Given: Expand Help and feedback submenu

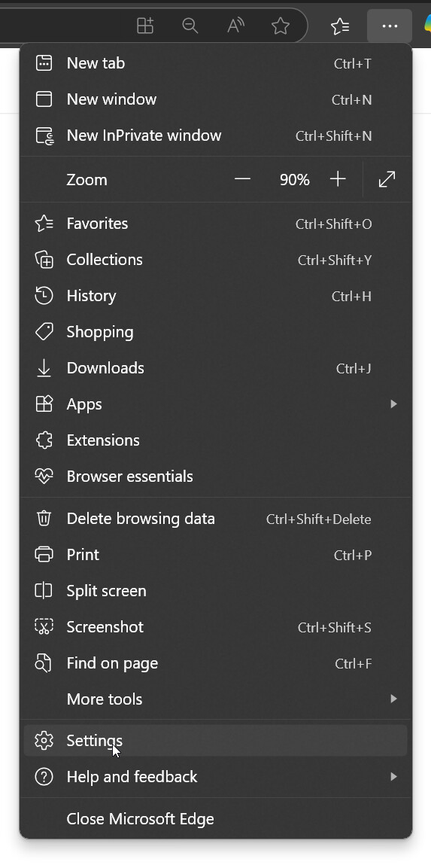Looking at the screenshot, I should click(216, 777).
